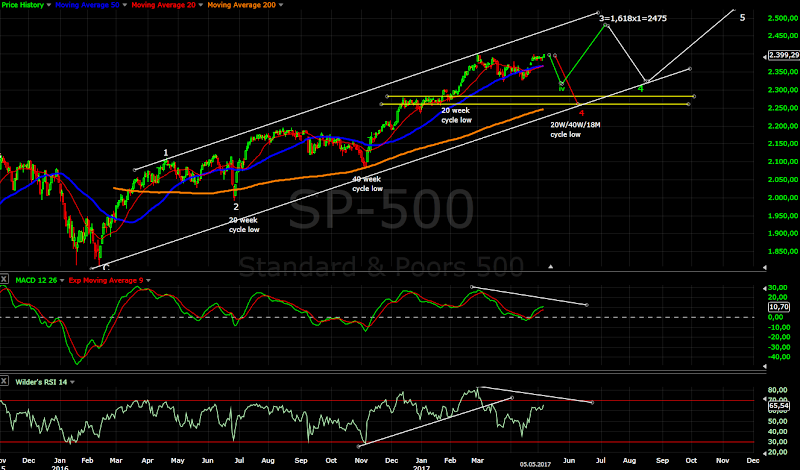The width and height of the screenshot is (800, 470).
Task: Click the -40,00 MACD axis label
Action: coord(779,357)
